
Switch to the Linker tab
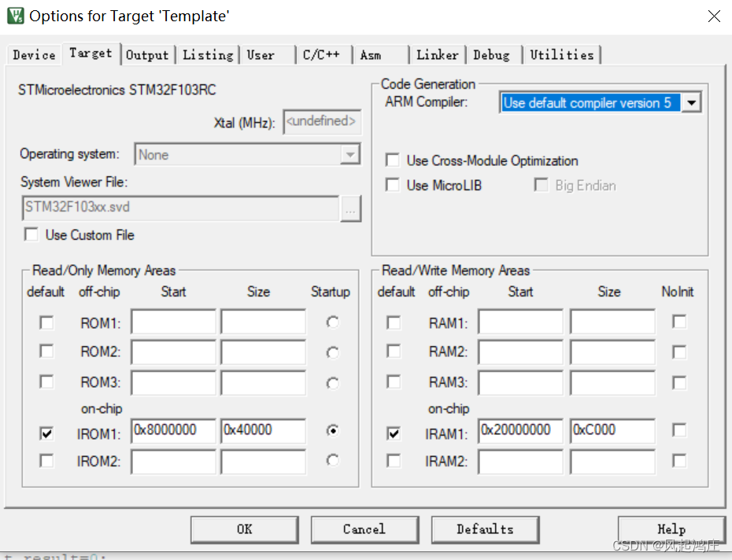438,55
